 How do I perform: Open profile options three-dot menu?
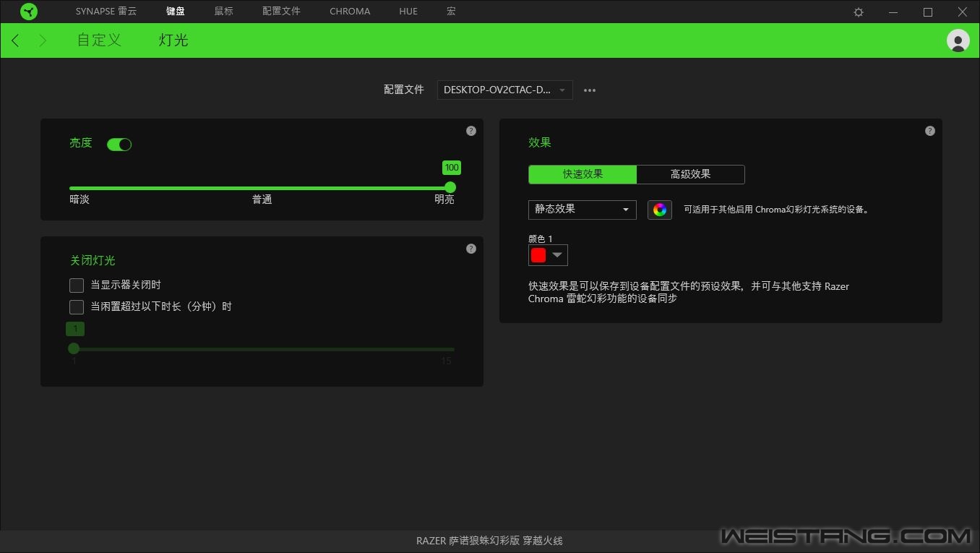[590, 90]
